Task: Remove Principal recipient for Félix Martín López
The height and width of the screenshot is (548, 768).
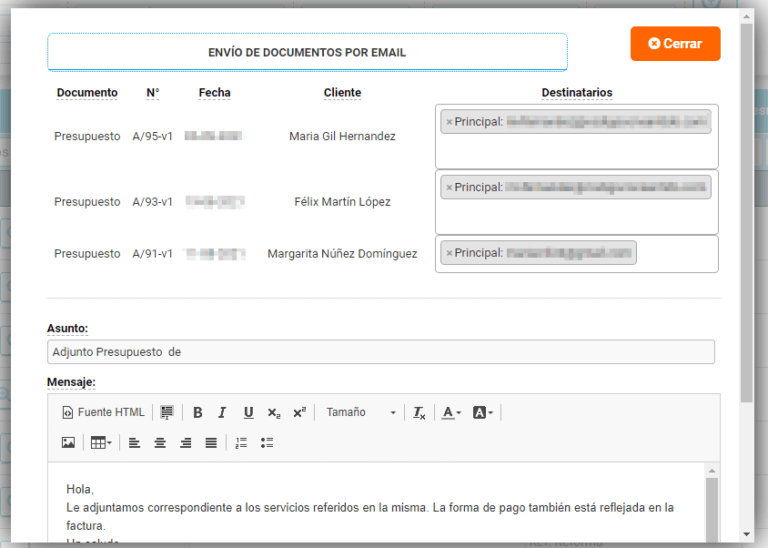Action: click(x=449, y=188)
